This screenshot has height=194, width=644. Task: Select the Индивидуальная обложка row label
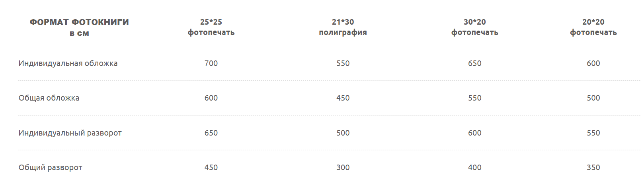click(68, 63)
